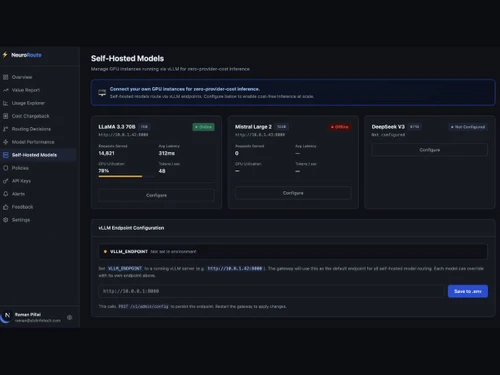Go to Usage Explorer

(38, 103)
